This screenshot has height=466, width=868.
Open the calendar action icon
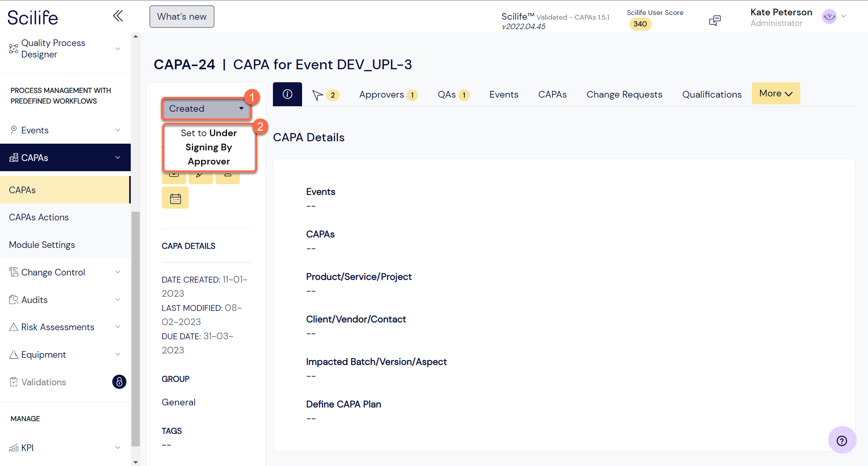pyautogui.click(x=175, y=197)
